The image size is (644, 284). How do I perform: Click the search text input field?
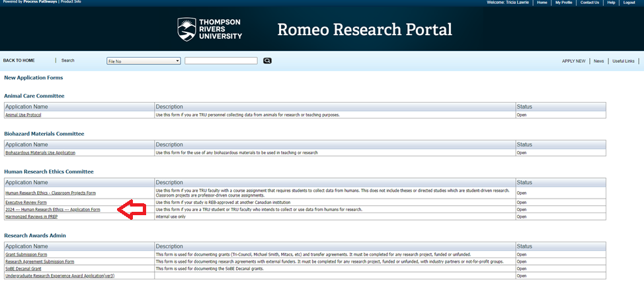tap(221, 61)
